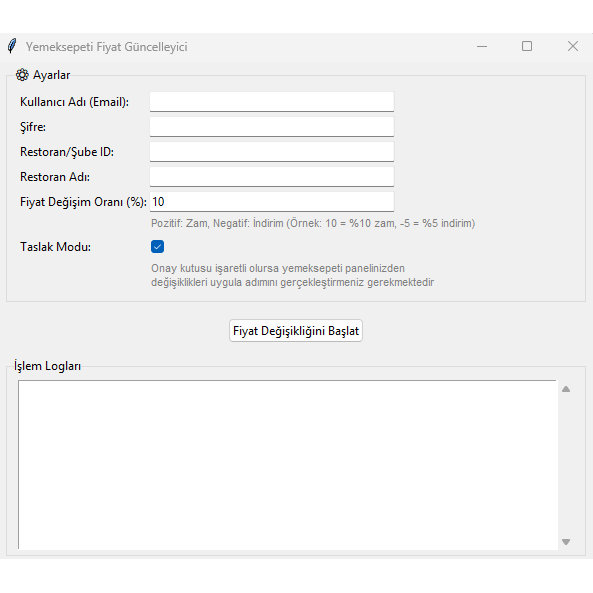
Task: Uncheck the Taslak Modu checkbox
Action: [x=157, y=247]
